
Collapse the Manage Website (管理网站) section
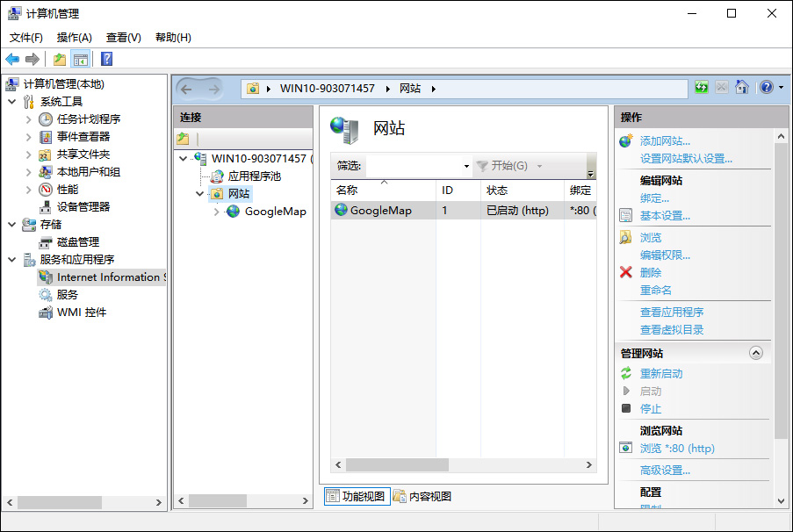(755, 353)
